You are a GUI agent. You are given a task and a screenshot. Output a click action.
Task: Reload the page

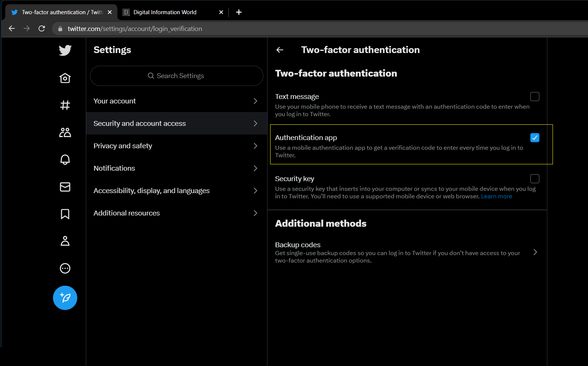point(42,28)
